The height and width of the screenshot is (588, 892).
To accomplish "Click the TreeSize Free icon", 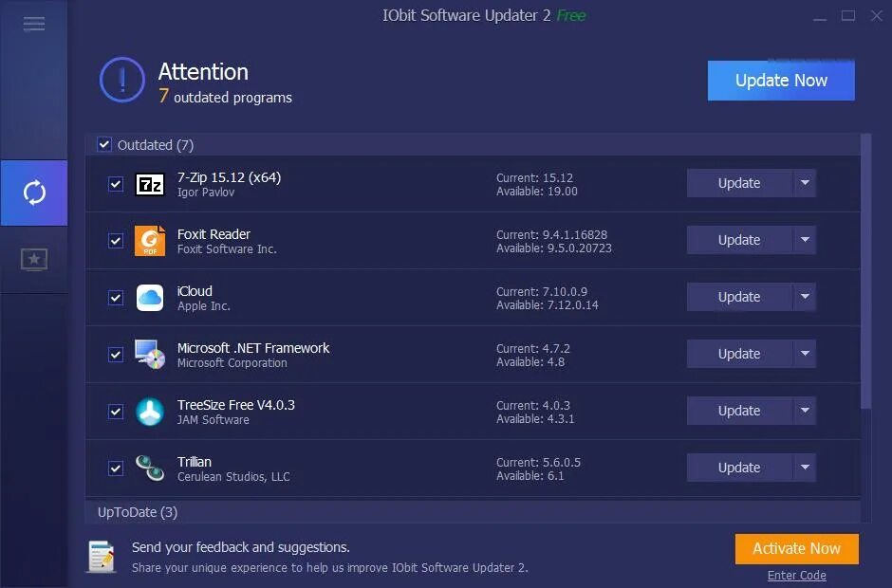I will pyautogui.click(x=150, y=412).
